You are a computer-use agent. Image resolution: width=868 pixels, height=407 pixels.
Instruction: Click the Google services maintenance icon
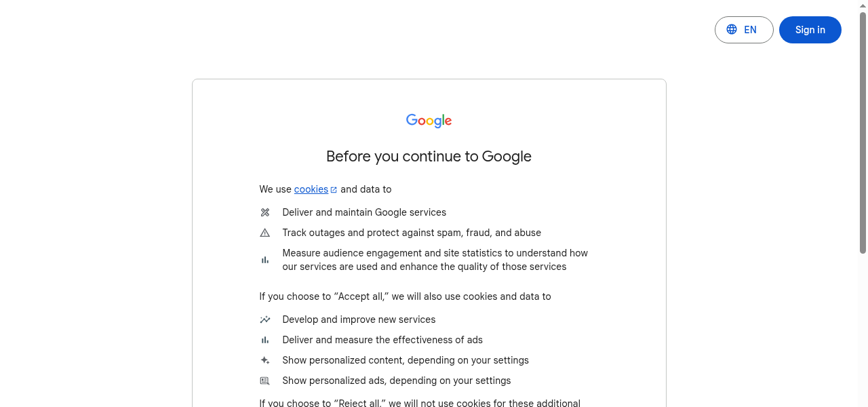click(x=264, y=212)
